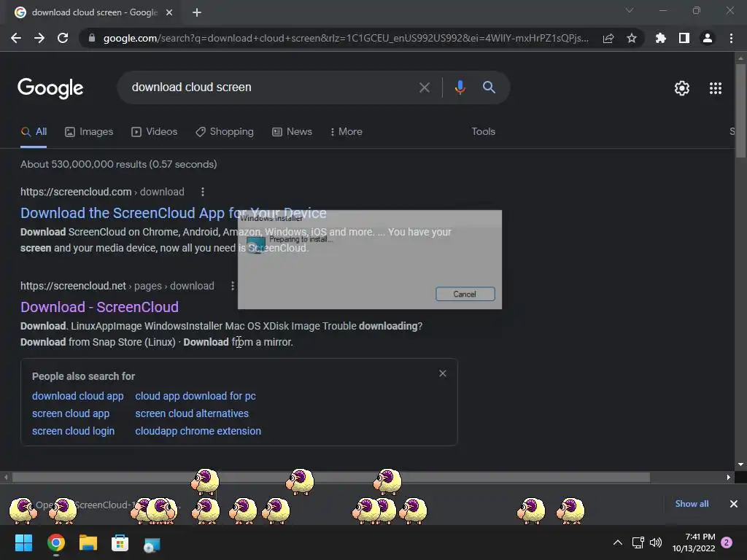This screenshot has width=747, height=560.
Task: View site info via the lock icon
Action: pyautogui.click(x=92, y=38)
